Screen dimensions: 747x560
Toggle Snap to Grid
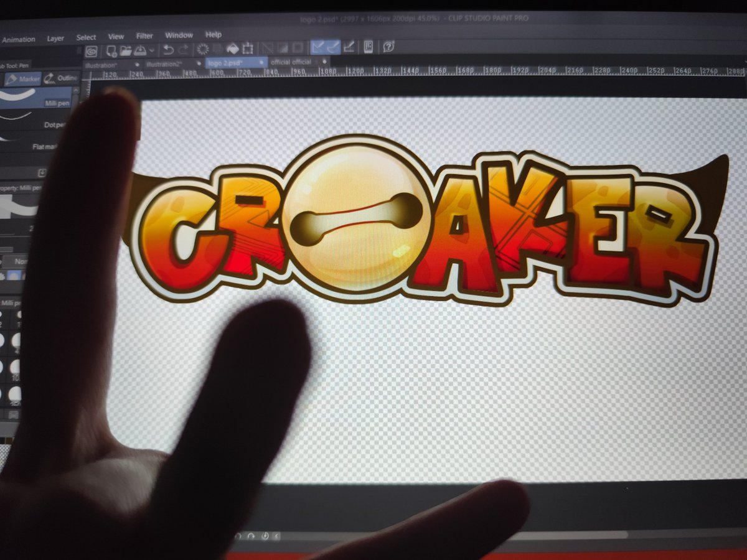coord(349,47)
